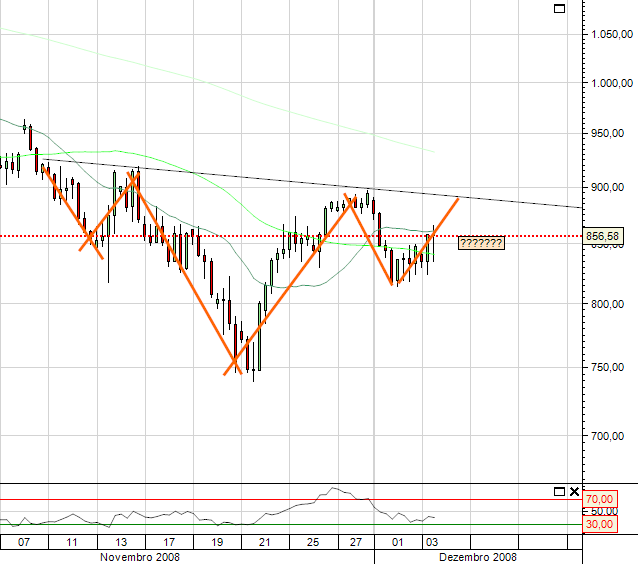Select the 30,00 oversold level label
The width and height of the screenshot is (638, 566).
[600, 524]
